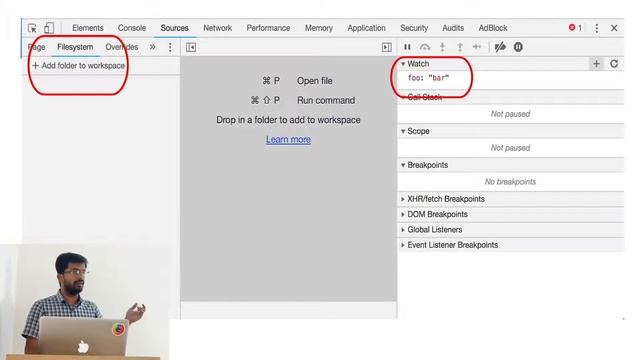Expand Event Listener Breakpoints section
The image size is (640, 360).
449,245
